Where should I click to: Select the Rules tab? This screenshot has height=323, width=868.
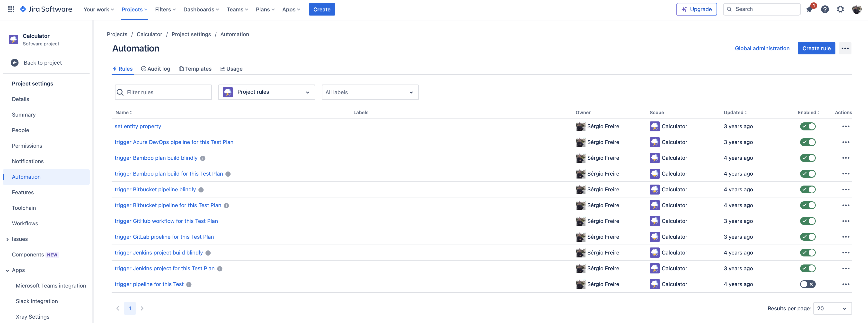pyautogui.click(x=123, y=69)
